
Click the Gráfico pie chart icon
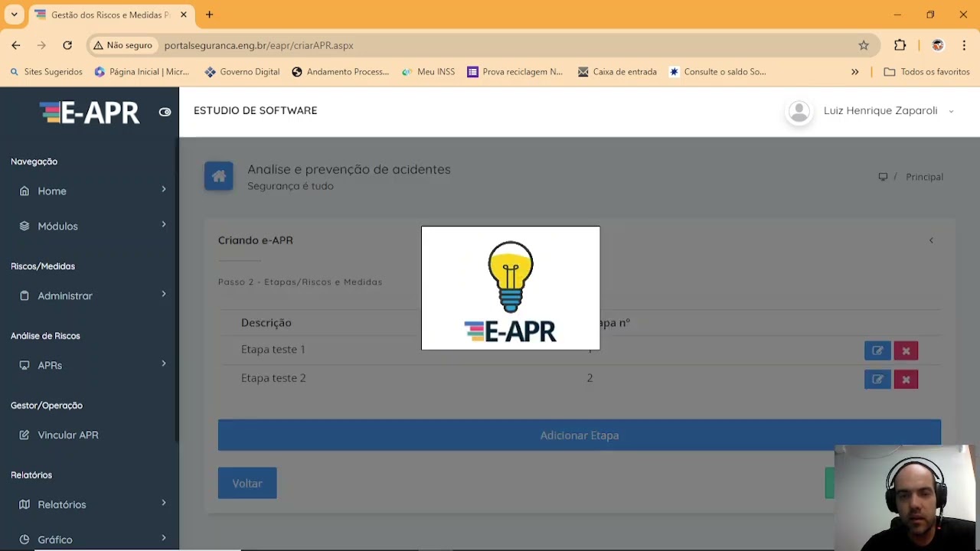tap(24, 540)
